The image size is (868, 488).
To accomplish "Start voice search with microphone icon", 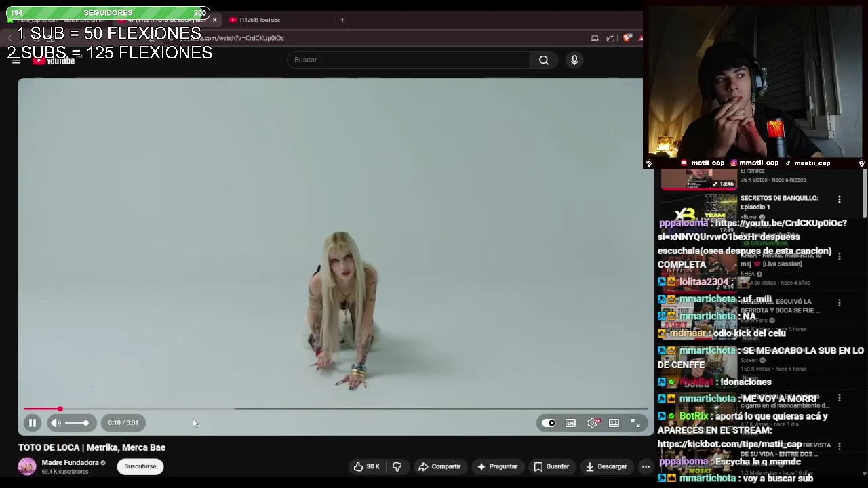I will point(574,60).
